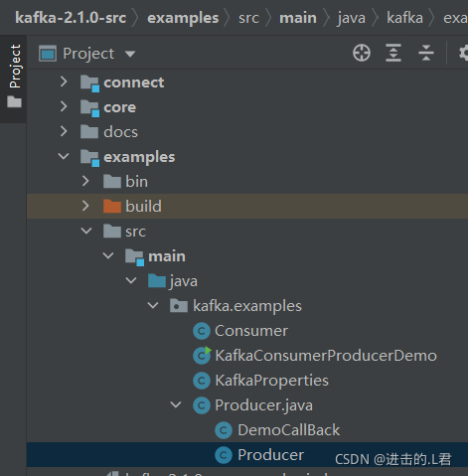Select the DemoCallBack inner class
Viewport: 468px width, 476px height.
click(x=289, y=430)
